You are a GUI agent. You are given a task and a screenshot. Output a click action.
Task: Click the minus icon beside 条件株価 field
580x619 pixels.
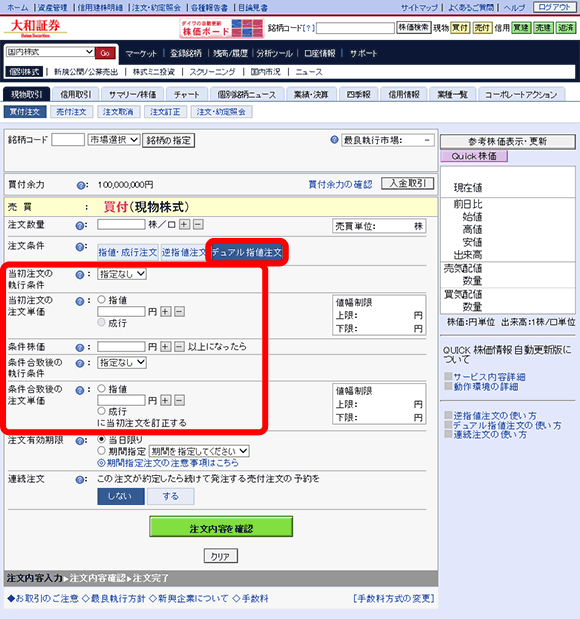point(179,347)
